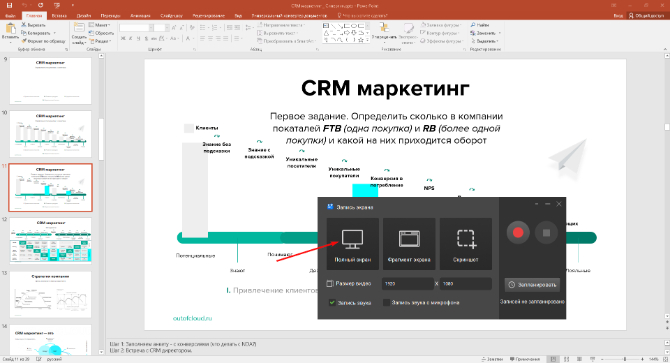This screenshot has width=670, height=363.
Task: Click the grey Stop button in recorder
Action: tap(546, 233)
